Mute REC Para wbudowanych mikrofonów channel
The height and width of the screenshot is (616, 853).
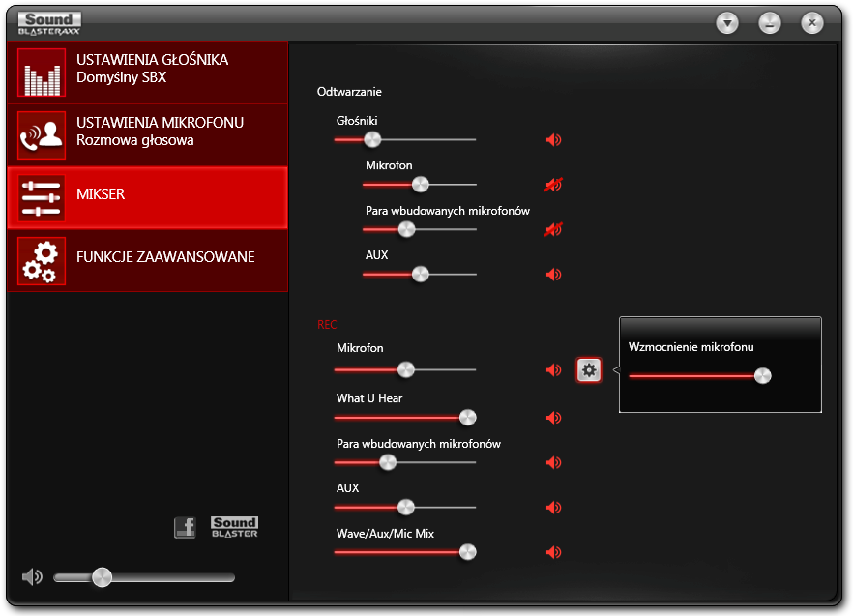pyautogui.click(x=553, y=462)
